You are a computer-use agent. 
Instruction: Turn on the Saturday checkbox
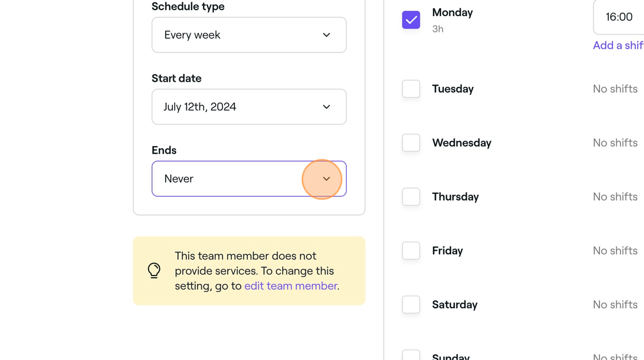(411, 305)
